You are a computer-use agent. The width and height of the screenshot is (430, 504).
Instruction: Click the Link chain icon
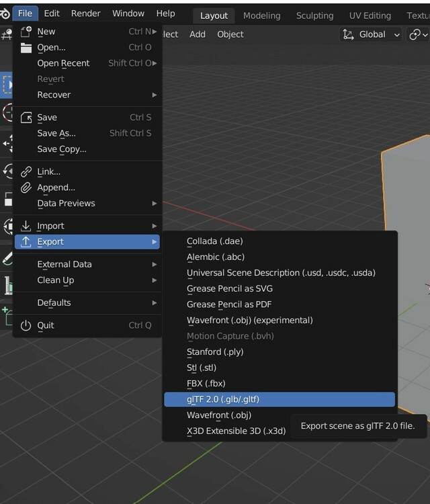26,171
